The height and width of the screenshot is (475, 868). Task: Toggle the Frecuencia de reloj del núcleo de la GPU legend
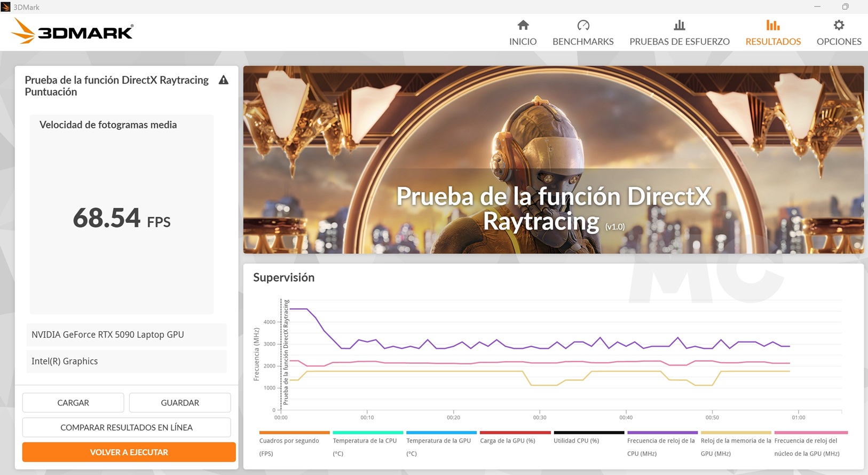click(811, 445)
